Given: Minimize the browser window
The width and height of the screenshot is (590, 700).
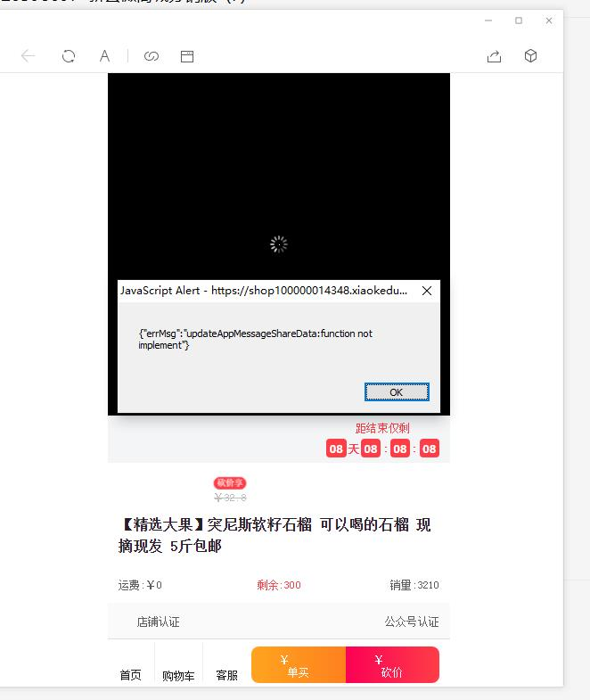Looking at the screenshot, I should [x=488, y=21].
